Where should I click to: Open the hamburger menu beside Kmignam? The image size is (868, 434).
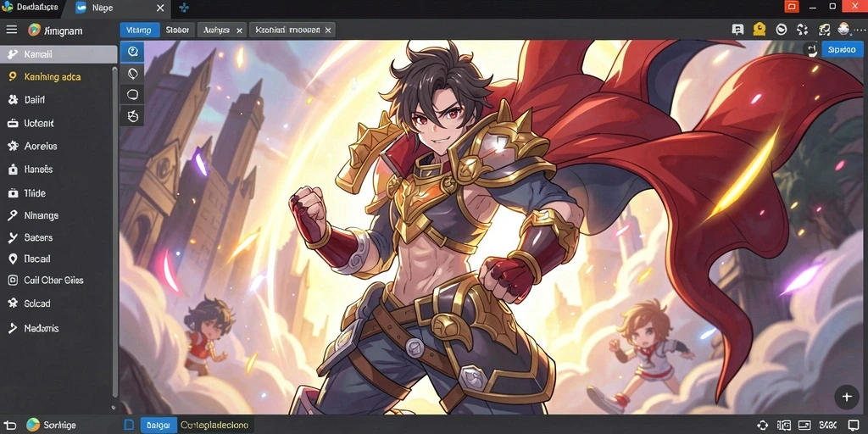(11, 30)
